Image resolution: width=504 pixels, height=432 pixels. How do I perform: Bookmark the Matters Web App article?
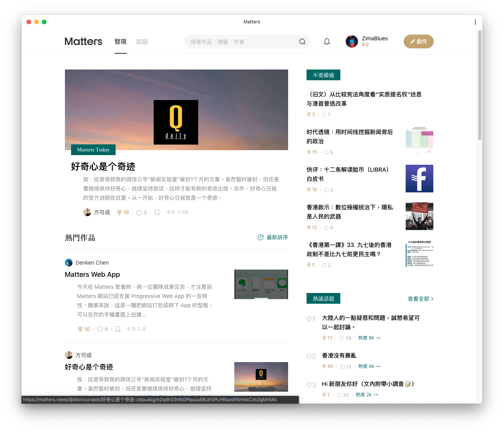coord(118,329)
